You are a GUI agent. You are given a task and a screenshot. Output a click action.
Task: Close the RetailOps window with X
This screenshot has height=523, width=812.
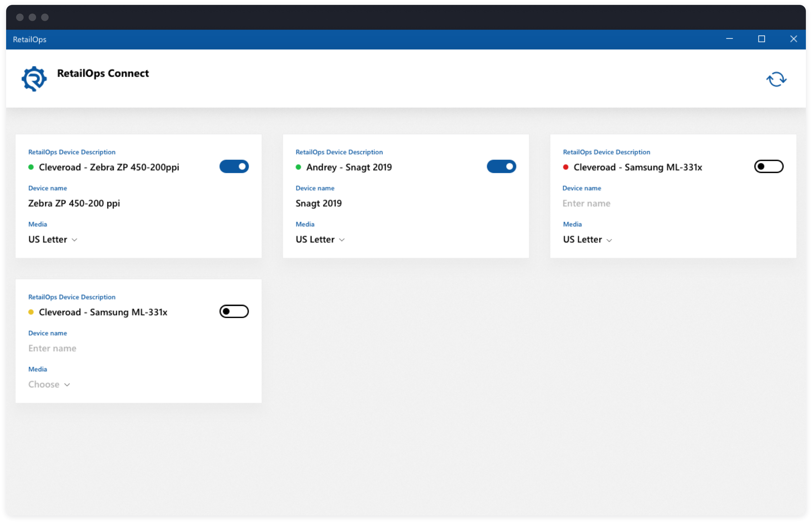click(x=793, y=39)
